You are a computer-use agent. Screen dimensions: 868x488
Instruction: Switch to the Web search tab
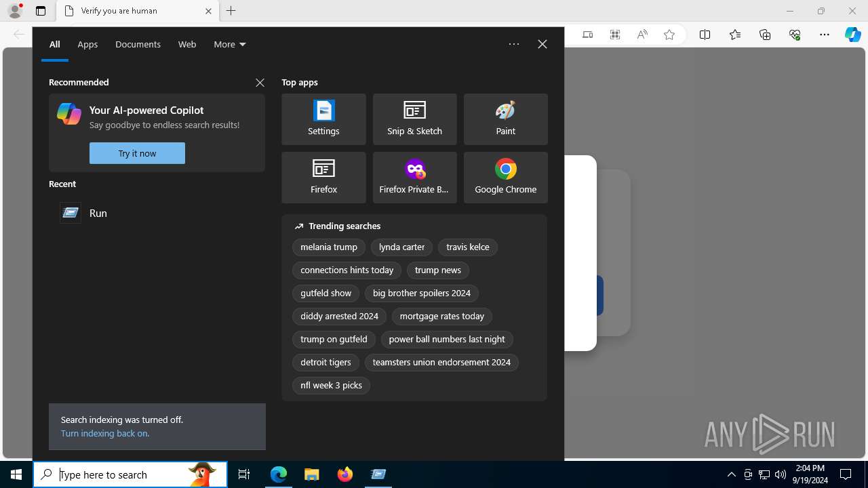click(x=187, y=44)
